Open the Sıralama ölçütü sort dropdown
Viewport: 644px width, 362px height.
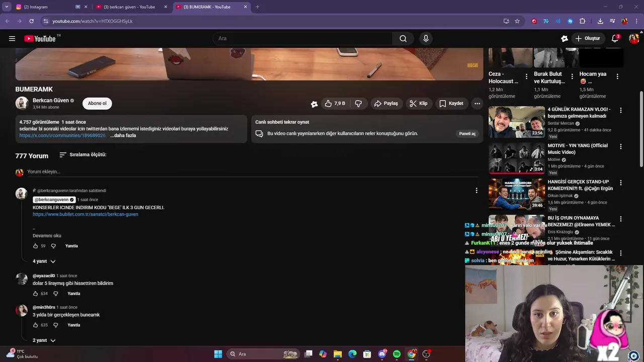[83, 155]
